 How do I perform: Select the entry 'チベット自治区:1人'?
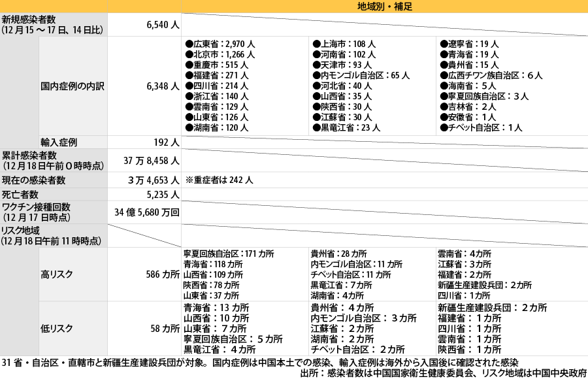(481, 128)
